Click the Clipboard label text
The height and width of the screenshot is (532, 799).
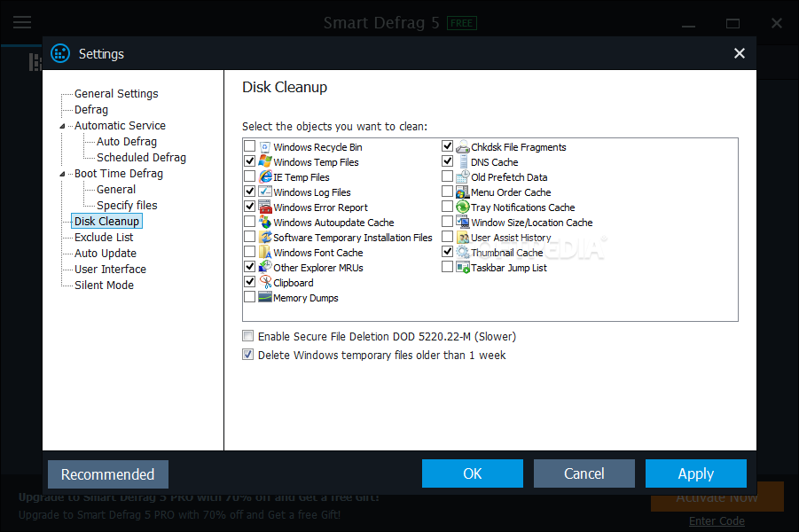tap(293, 283)
